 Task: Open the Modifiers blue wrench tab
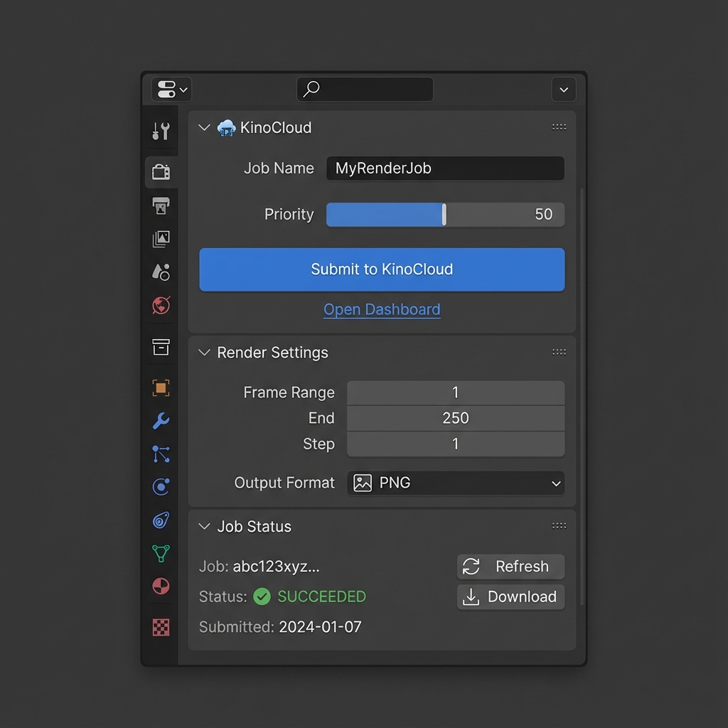click(x=161, y=421)
